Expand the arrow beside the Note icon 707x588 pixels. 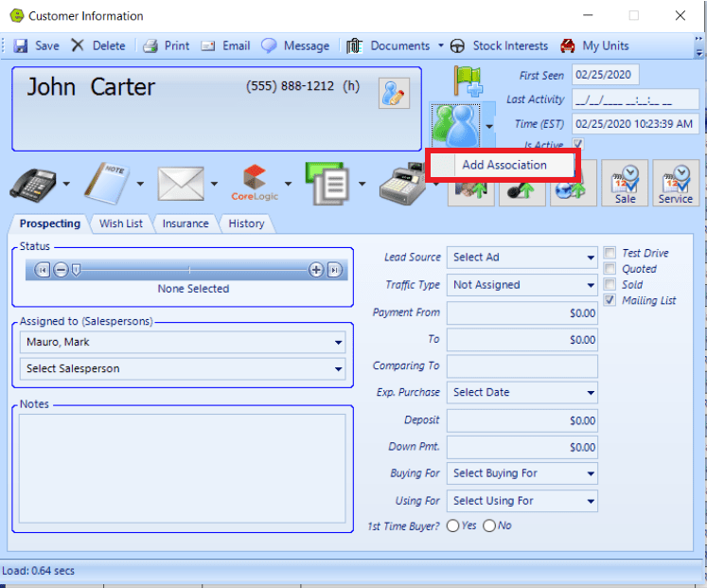(x=140, y=184)
